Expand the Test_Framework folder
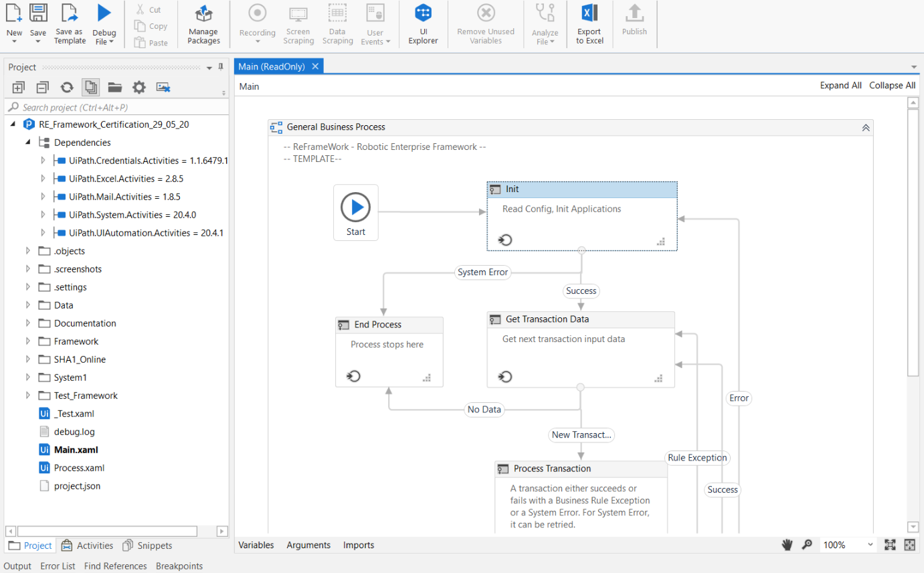The width and height of the screenshot is (924, 573). [27, 396]
